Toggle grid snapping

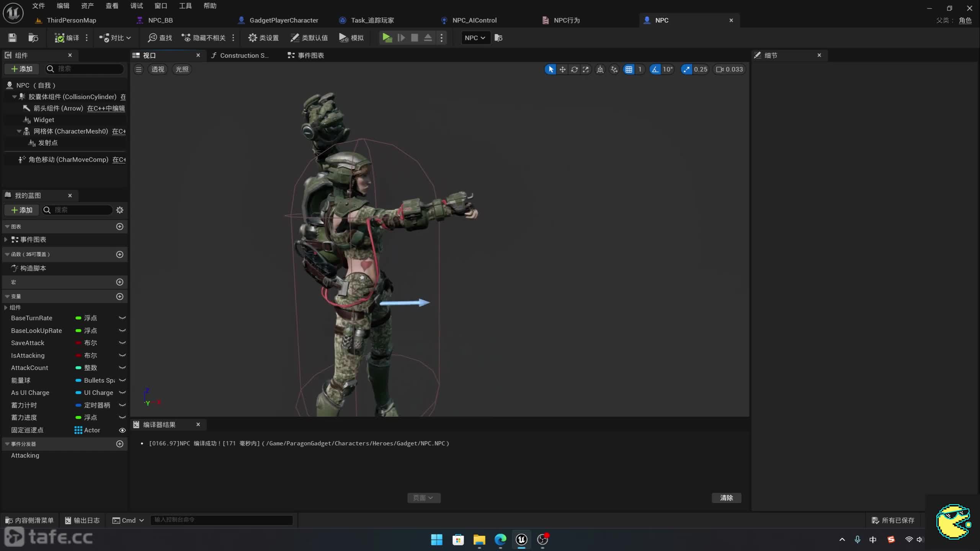[629, 69]
